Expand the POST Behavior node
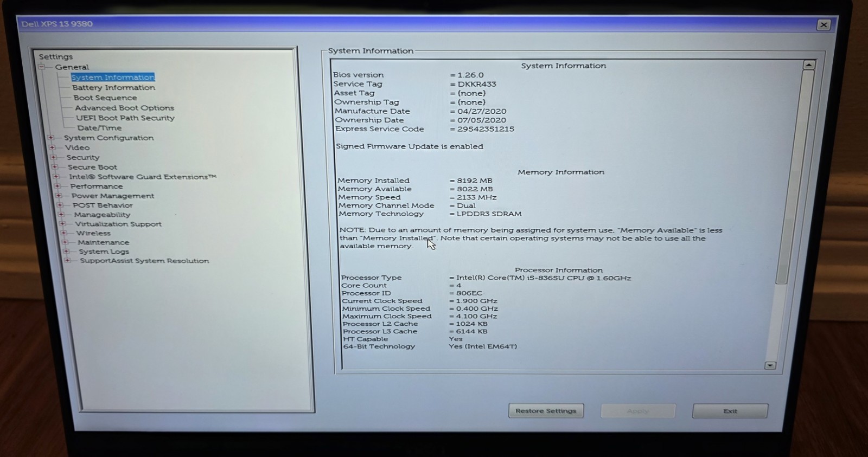This screenshot has width=868, height=457. coord(60,205)
